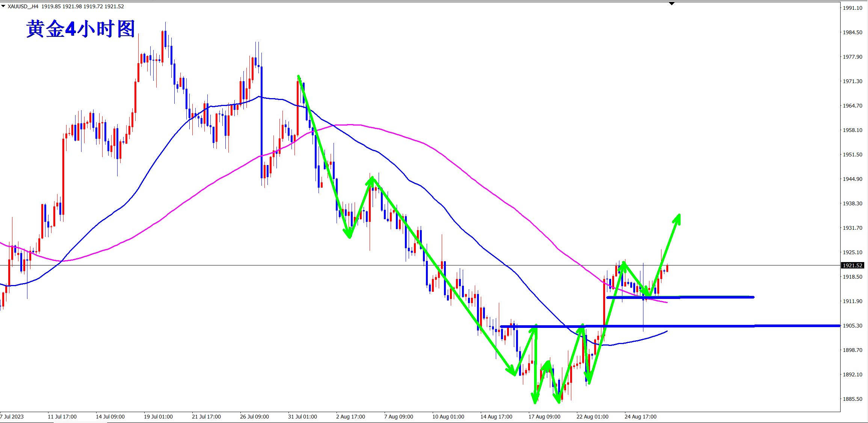Click the 7 Jul 2023 date label

coord(12,417)
